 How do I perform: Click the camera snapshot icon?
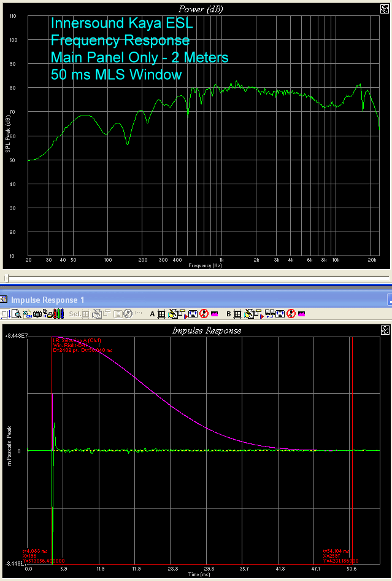(37, 314)
